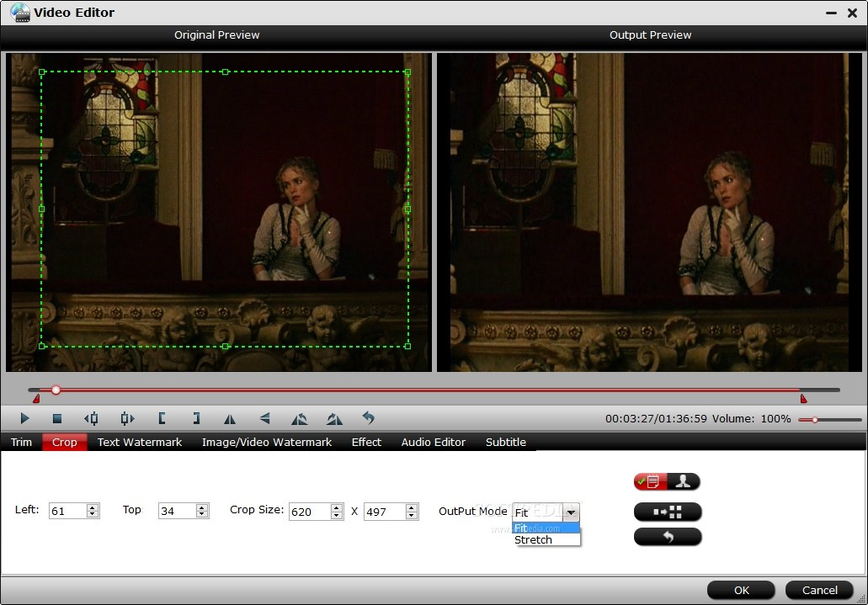Choose Fit in the OutPut Mode list
This screenshot has height=605, width=868.
pos(546,528)
